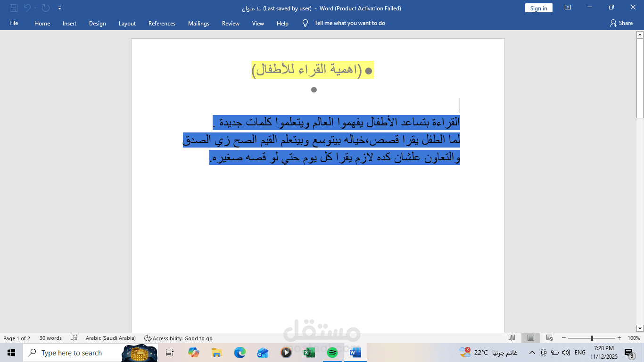
Task: Open Ribbon Display Options icon
Action: (x=568, y=8)
